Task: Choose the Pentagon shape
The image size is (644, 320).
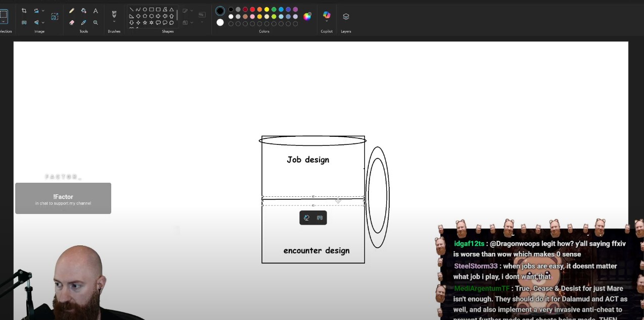Action: (145, 16)
